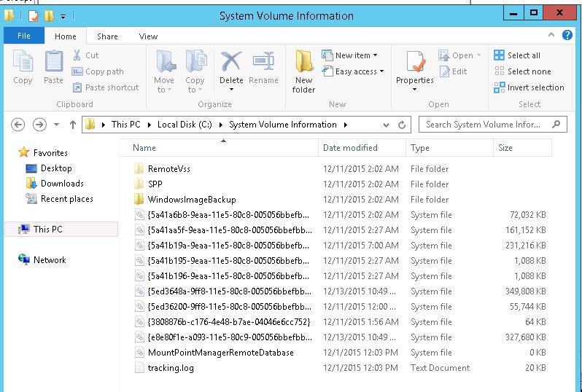Collapse the ribbon with the chevron

click(x=551, y=35)
